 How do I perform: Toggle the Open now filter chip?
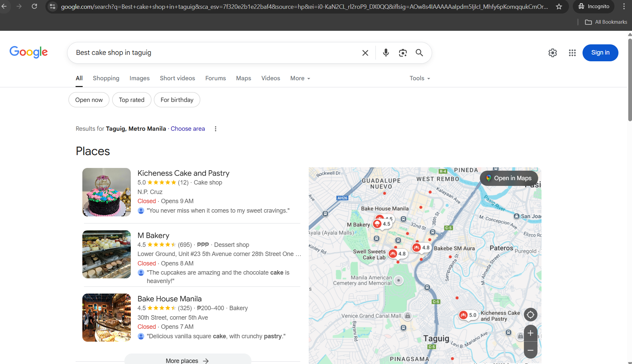pyautogui.click(x=89, y=100)
